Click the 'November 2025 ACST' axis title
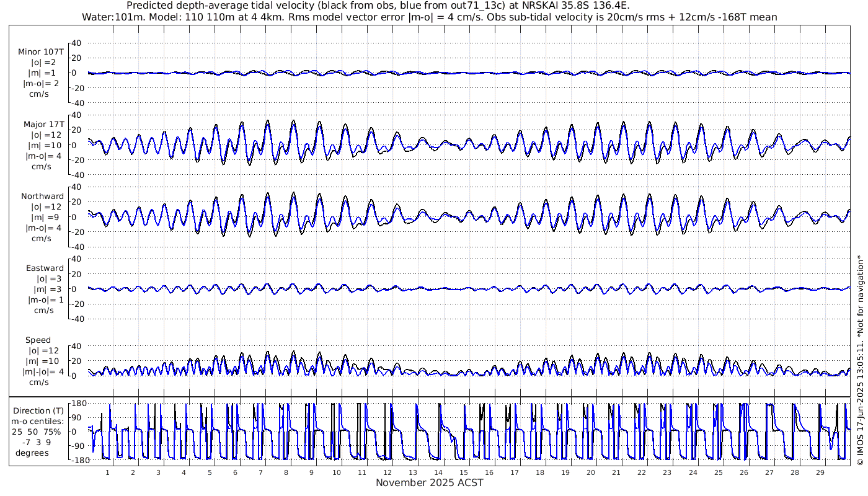The height and width of the screenshot is (496, 868). coord(429,483)
